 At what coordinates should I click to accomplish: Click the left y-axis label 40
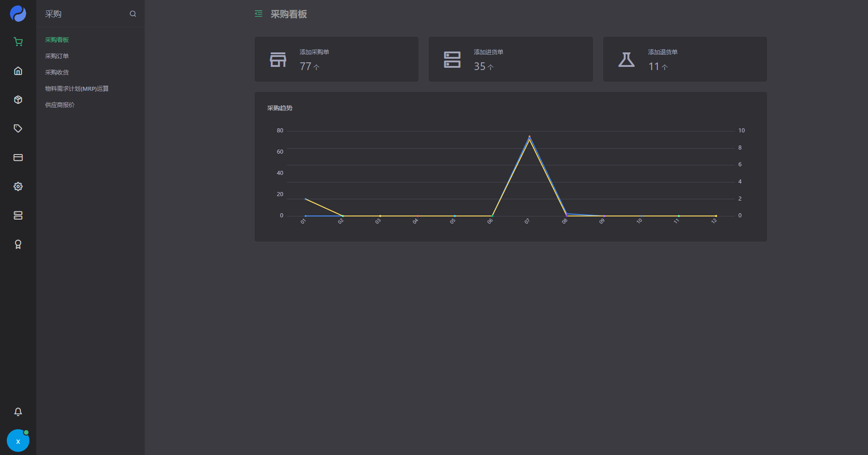pos(280,173)
